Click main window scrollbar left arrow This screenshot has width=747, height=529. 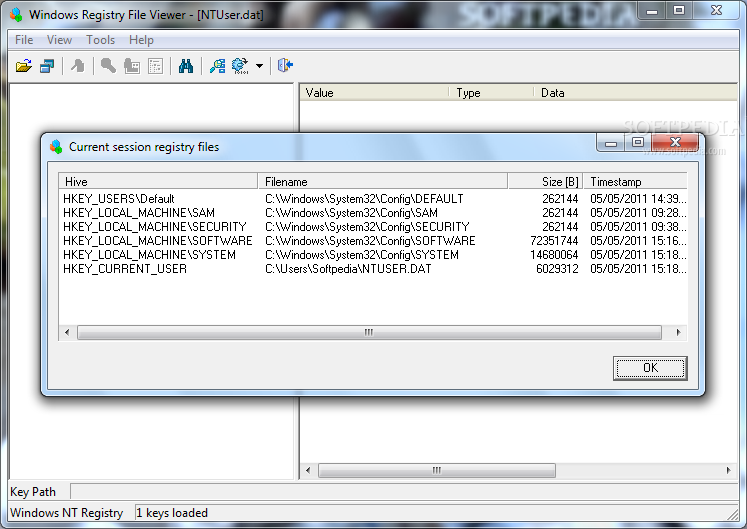pyautogui.click(x=308, y=470)
